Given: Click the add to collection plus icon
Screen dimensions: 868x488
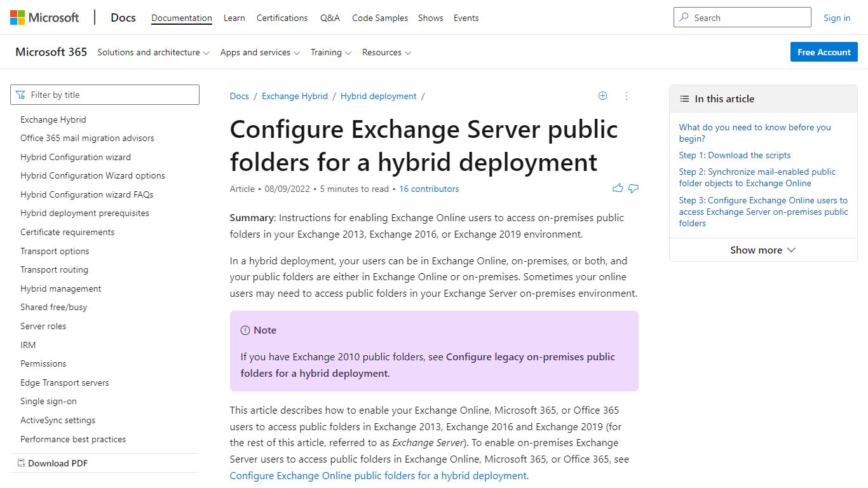Looking at the screenshot, I should point(603,96).
